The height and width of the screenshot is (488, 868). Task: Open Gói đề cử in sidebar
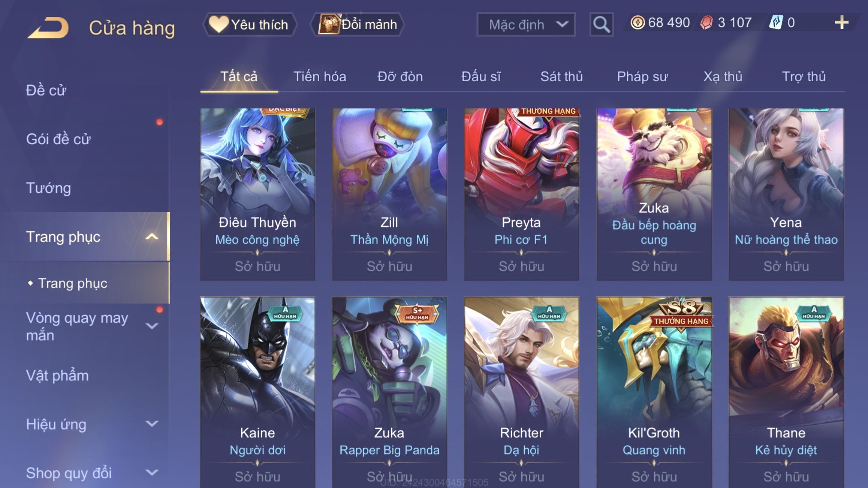point(58,139)
